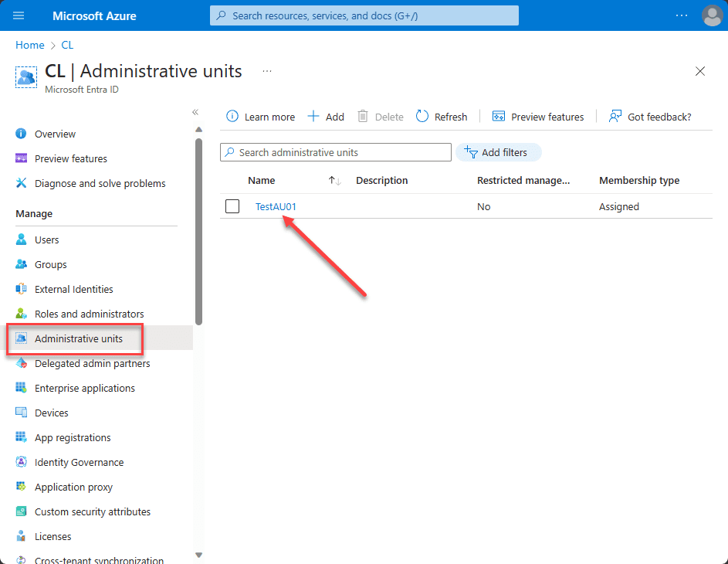Screen dimensions: 728x564
Task: Click the App registrations icon
Action: click(21, 437)
